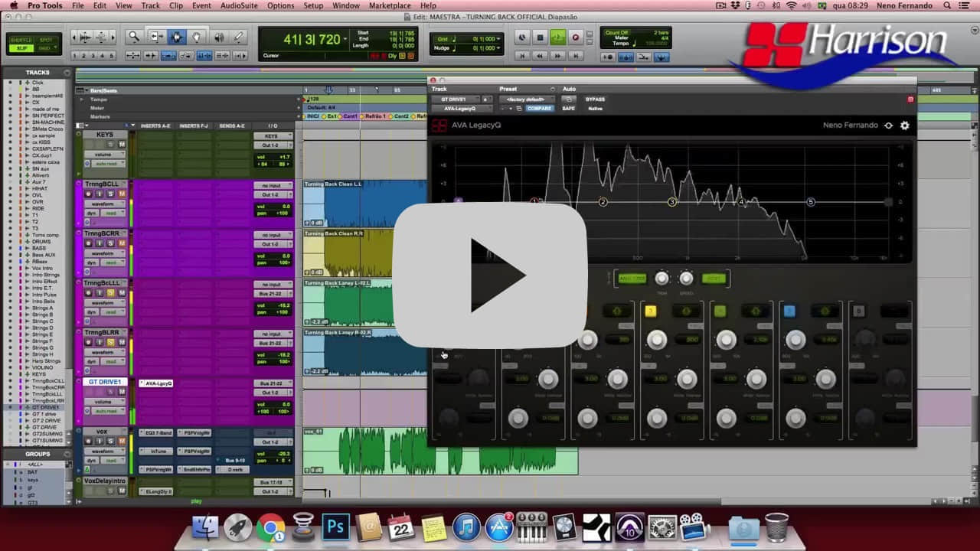Viewport: 980px width, 551px height.
Task: Open System Preferences from dock
Action: pos(661,527)
